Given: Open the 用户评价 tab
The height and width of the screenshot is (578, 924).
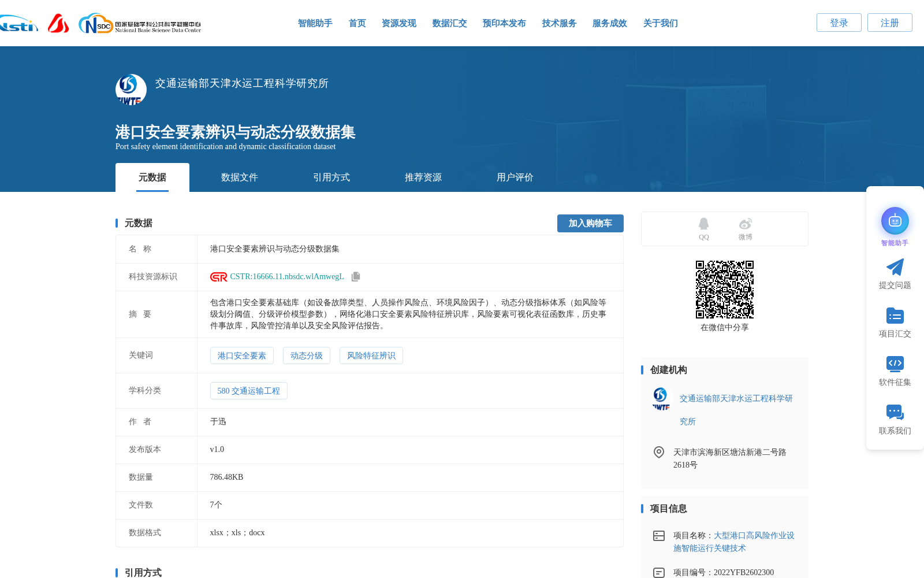Looking at the screenshot, I should (x=515, y=177).
